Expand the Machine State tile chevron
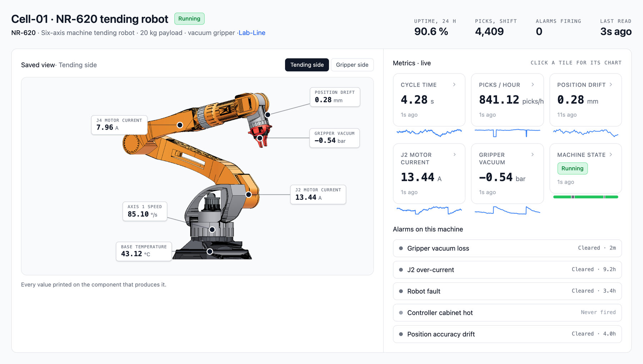Image resolution: width=643 pixels, height=364 pixels. coord(611,155)
